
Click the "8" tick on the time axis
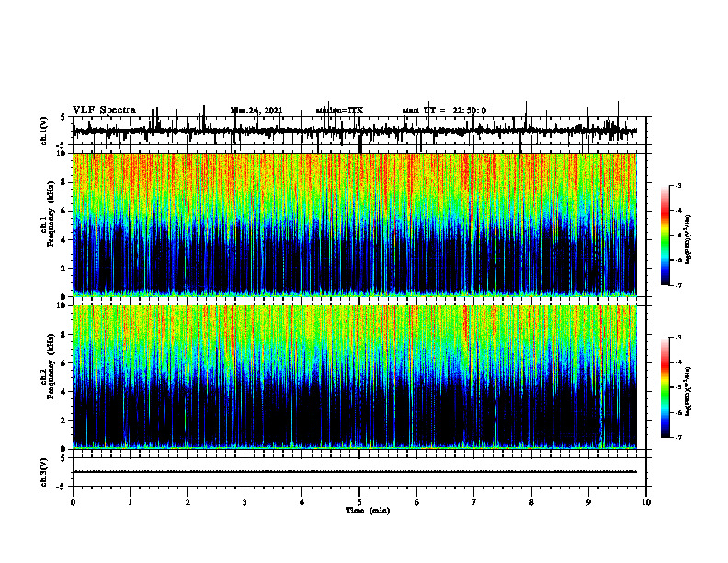[x=531, y=502]
